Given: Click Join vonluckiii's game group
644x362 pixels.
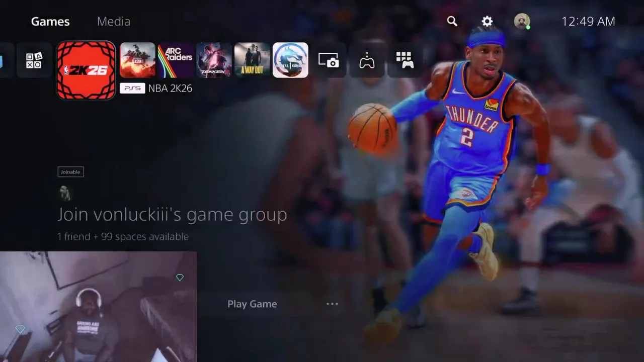Looking at the screenshot, I should (172, 215).
